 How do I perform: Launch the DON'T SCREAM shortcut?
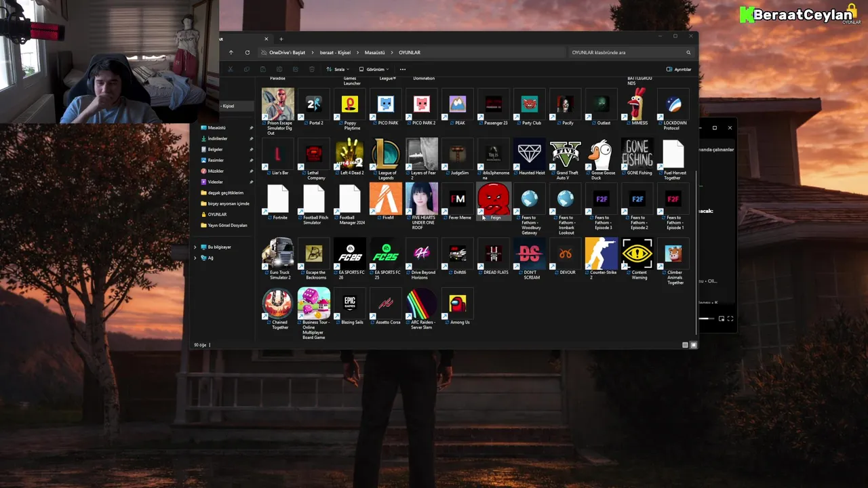click(x=530, y=259)
